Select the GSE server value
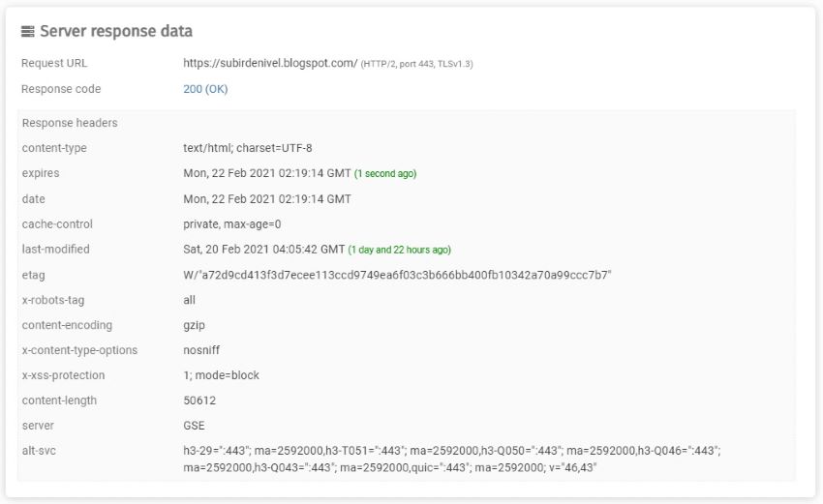 (195, 426)
